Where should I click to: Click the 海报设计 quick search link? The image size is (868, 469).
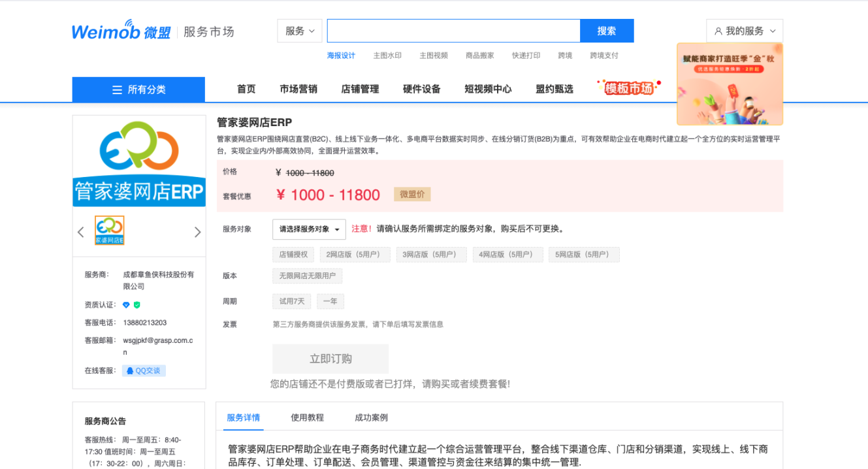[341, 56]
